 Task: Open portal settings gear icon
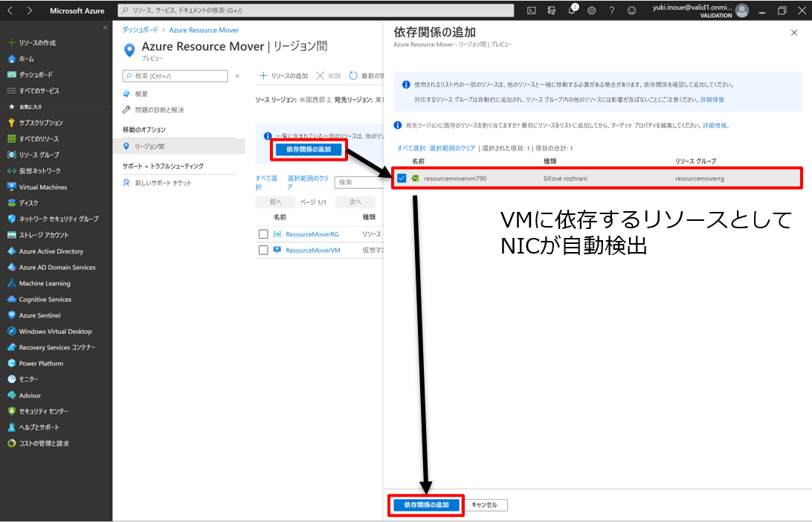pyautogui.click(x=591, y=10)
